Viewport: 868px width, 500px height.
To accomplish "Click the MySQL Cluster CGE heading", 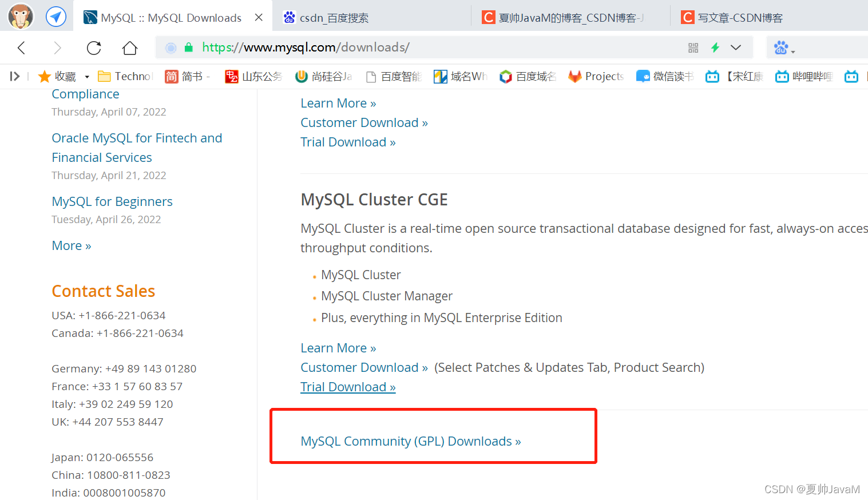I will tap(374, 200).
